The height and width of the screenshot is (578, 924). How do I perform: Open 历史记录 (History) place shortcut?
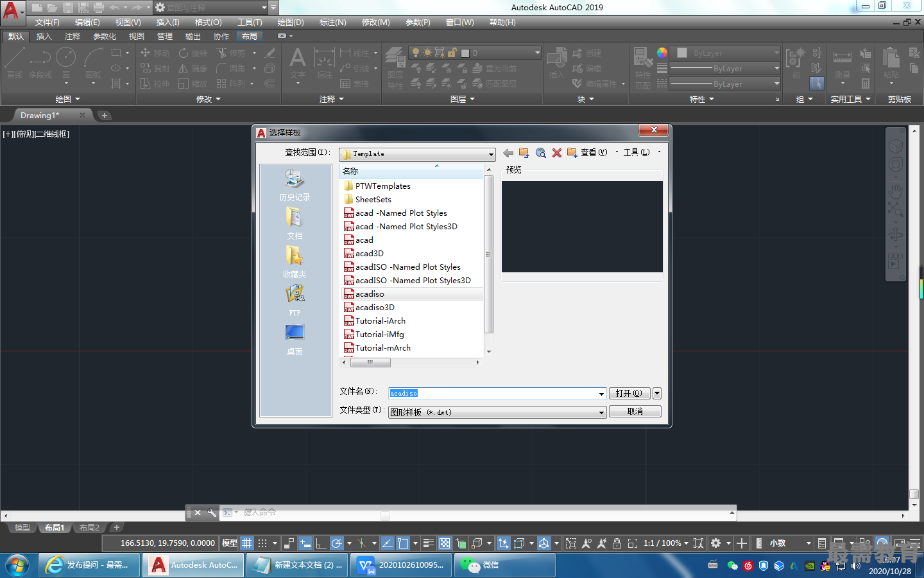[x=295, y=185]
